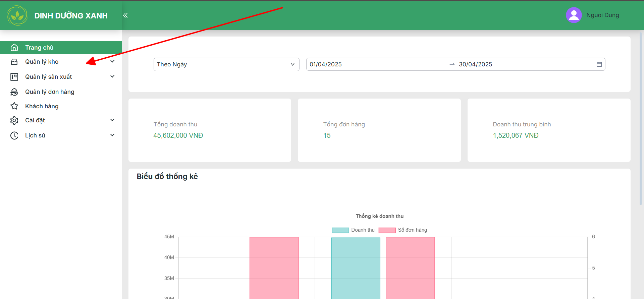Click the Dinh Dưỡng Xanh leaf logo
Viewport: 644px width, 299px height.
click(17, 15)
